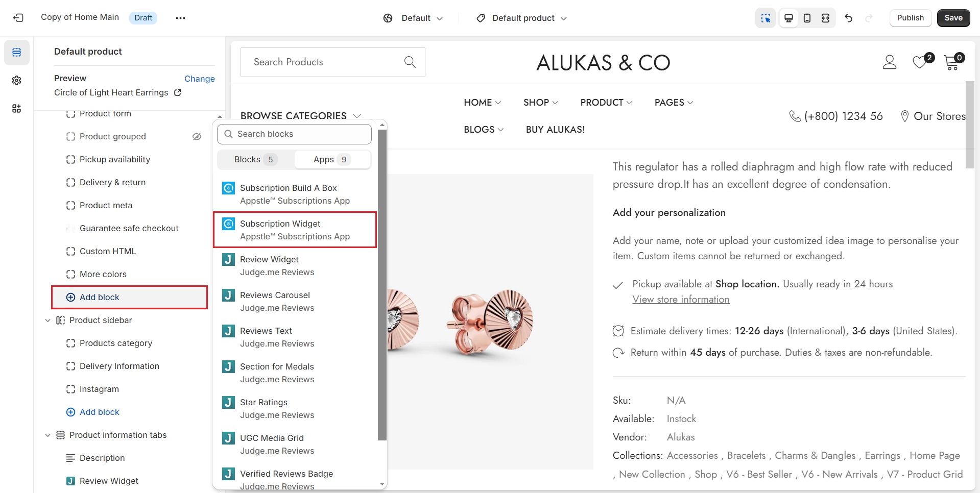Show the hidden Product grouped block
Viewport: 980px width, 493px height.
(x=197, y=136)
